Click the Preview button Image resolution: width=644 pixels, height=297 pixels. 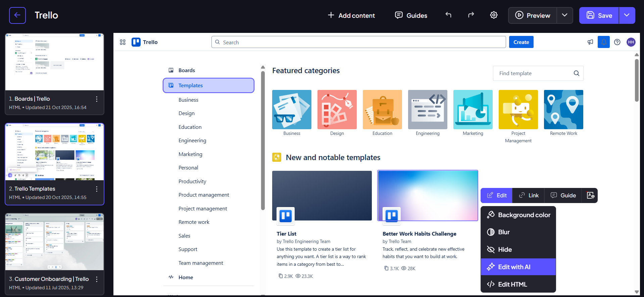tap(533, 15)
